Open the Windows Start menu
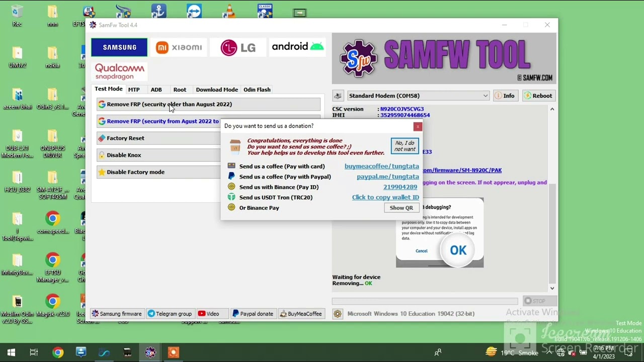This screenshot has width=644, height=362. [11, 352]
